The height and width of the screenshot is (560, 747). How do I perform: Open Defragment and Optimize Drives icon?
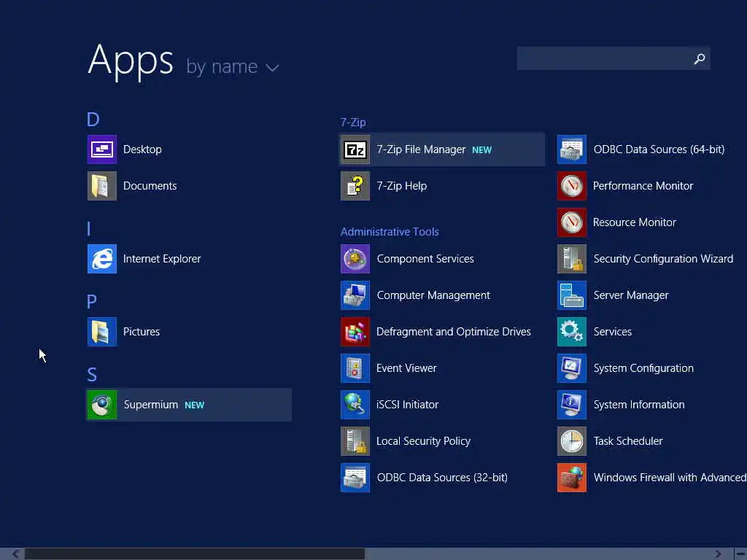[355, 332]
